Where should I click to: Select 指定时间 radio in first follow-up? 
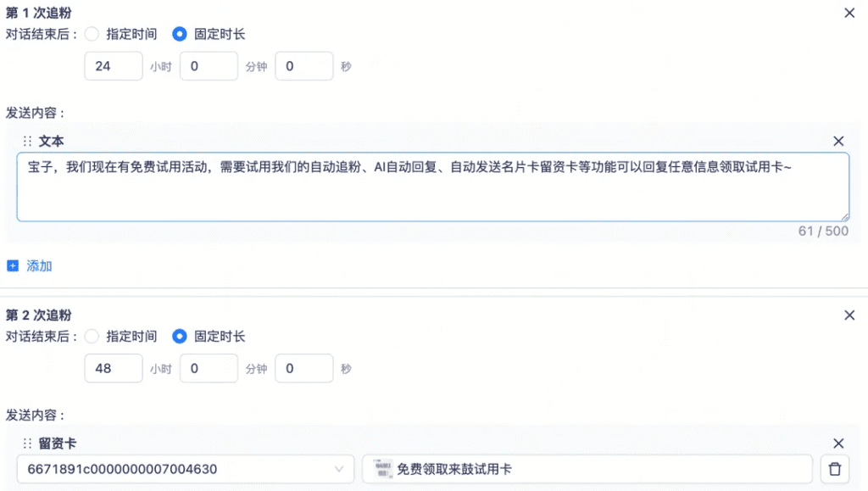coord(92,34)
